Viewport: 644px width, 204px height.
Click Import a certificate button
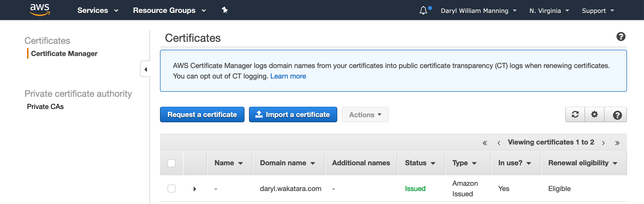pos(293,114)
